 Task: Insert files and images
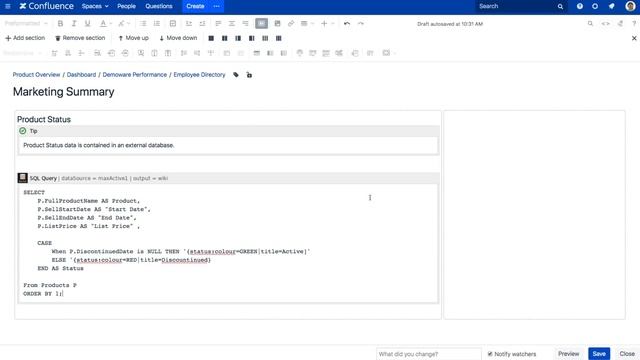pos(278,24)
